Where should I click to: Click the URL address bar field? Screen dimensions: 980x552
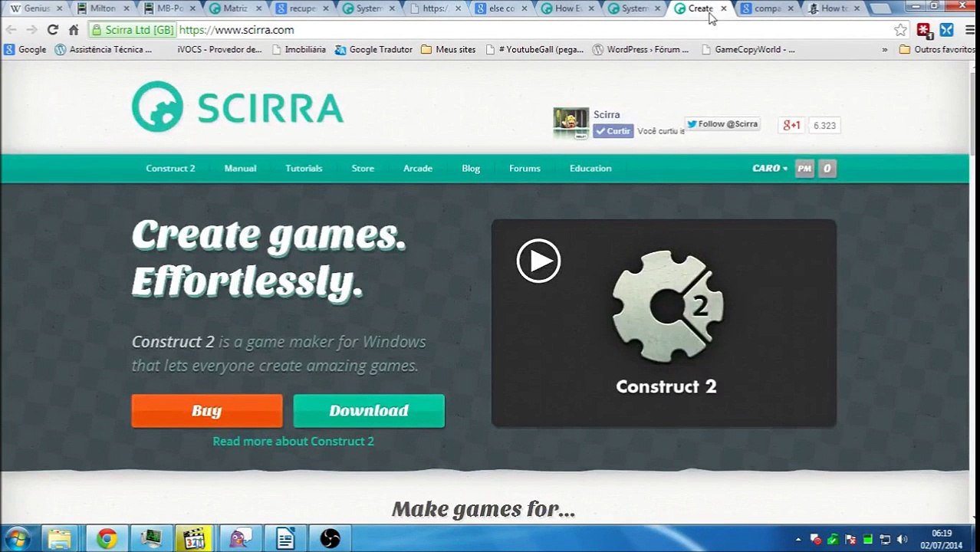tap(491, 30)
